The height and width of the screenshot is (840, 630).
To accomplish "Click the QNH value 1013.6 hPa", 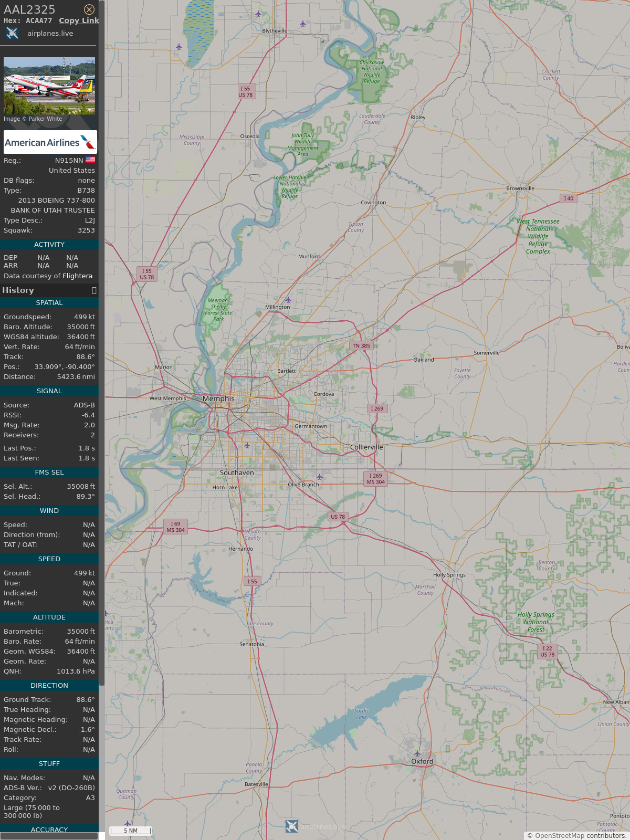I will pyautogui.click(x=76, y=671).
